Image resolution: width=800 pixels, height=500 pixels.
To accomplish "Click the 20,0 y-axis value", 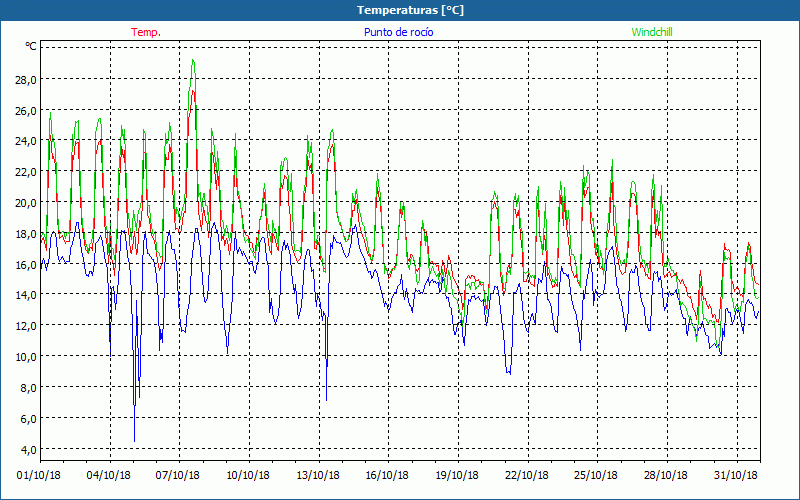I will (26, 203).
